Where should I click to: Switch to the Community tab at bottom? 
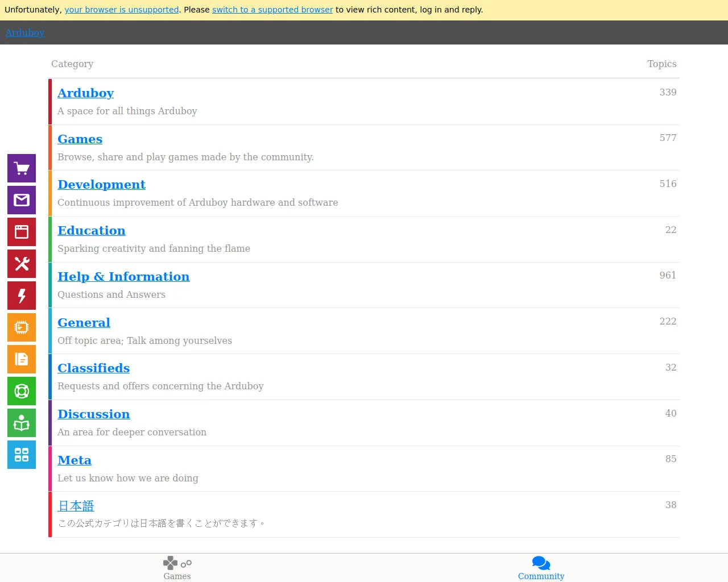541,568
